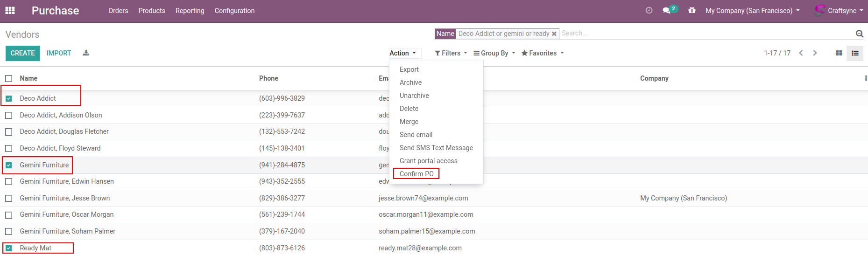868x255 pixels.
Task: Select Archive in the Action menu
Action: (x=410, y=83)
